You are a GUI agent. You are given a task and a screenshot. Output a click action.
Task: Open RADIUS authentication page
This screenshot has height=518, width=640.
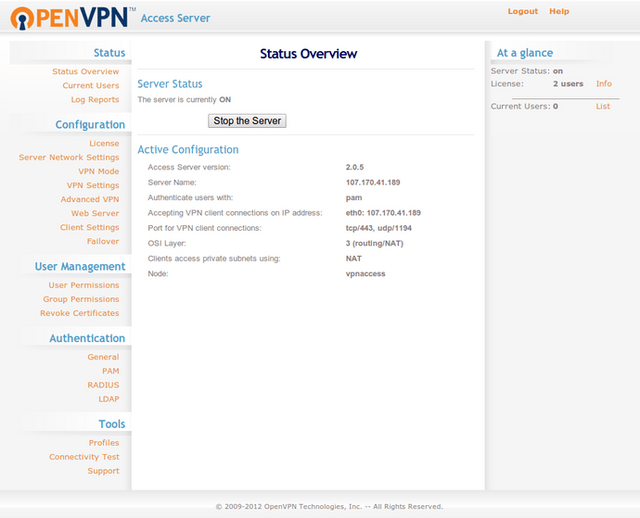103,385
